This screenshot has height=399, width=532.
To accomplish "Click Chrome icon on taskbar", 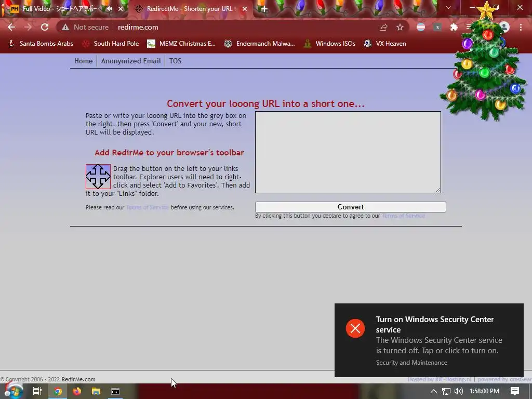I will point(58,391).
